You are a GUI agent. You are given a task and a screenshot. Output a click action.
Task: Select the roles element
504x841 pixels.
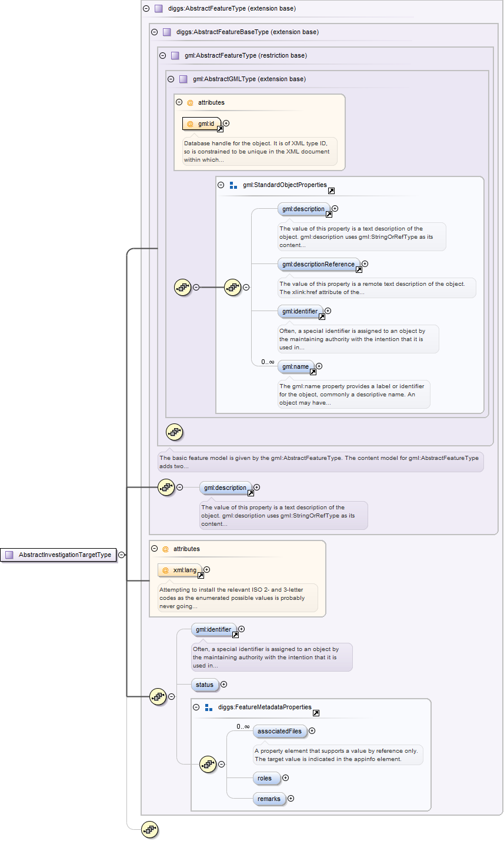coord(266,778)
